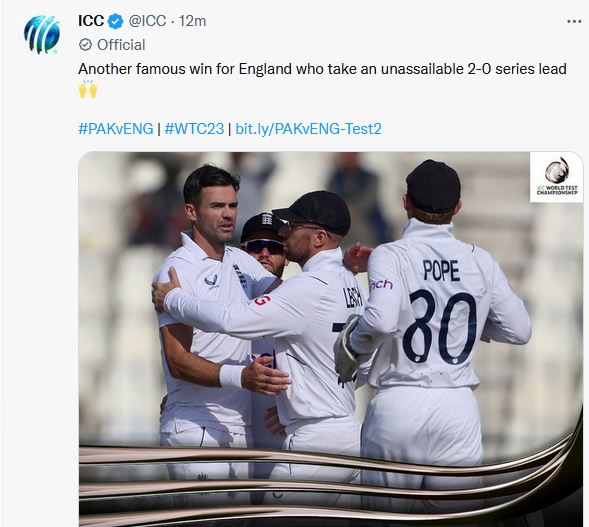
Task: Click the Official label text
Action: click(121, 45)
